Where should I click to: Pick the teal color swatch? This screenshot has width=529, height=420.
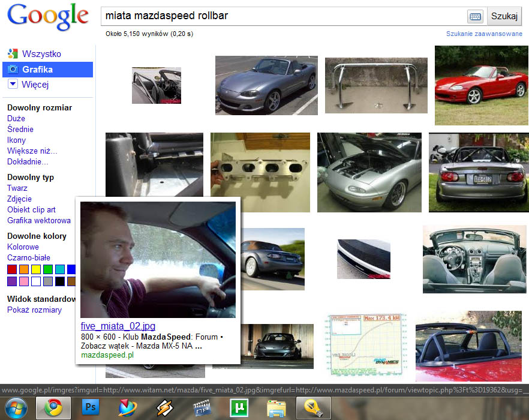pos(60,269)
